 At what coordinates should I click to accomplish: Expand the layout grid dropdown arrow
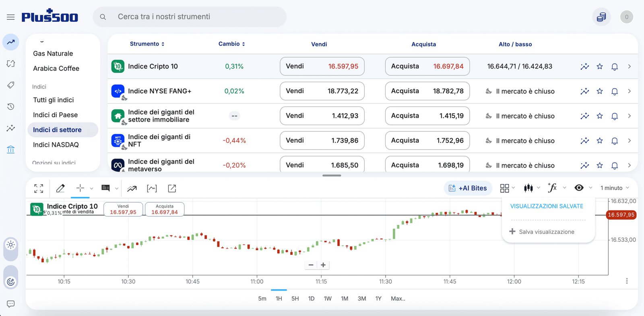513,188
